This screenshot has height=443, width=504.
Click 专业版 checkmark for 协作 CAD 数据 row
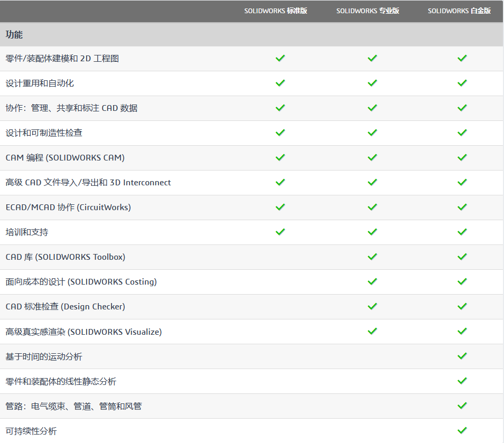point(372,108)
